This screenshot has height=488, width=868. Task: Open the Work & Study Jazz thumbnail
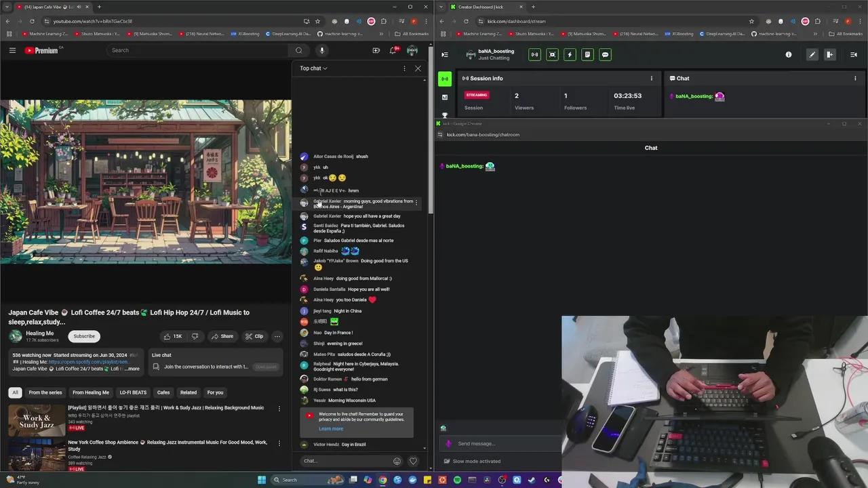[x=37, y=420]
